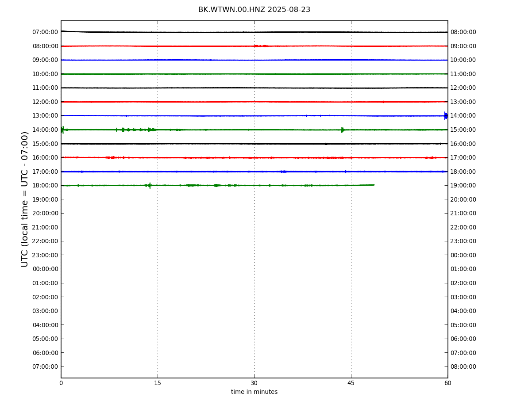Click left-axis start label 21:00:00
The image size is (509, 420).
point(46,227)
